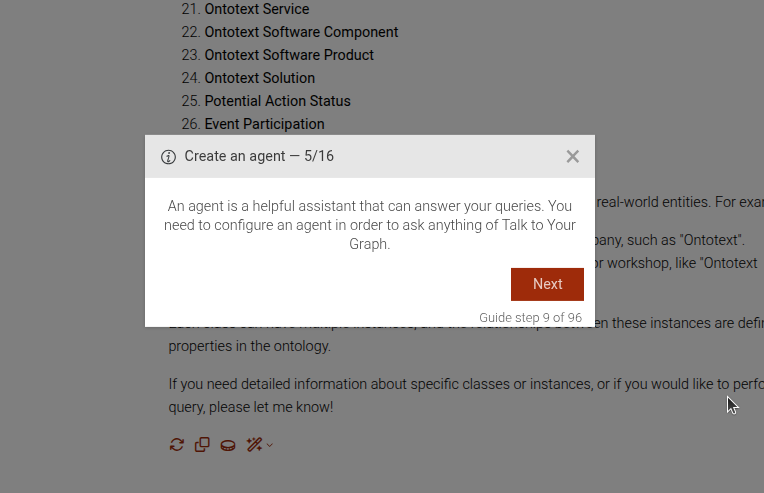
Task: Pick Event Participation in the class list
Action: pos(264,124)
